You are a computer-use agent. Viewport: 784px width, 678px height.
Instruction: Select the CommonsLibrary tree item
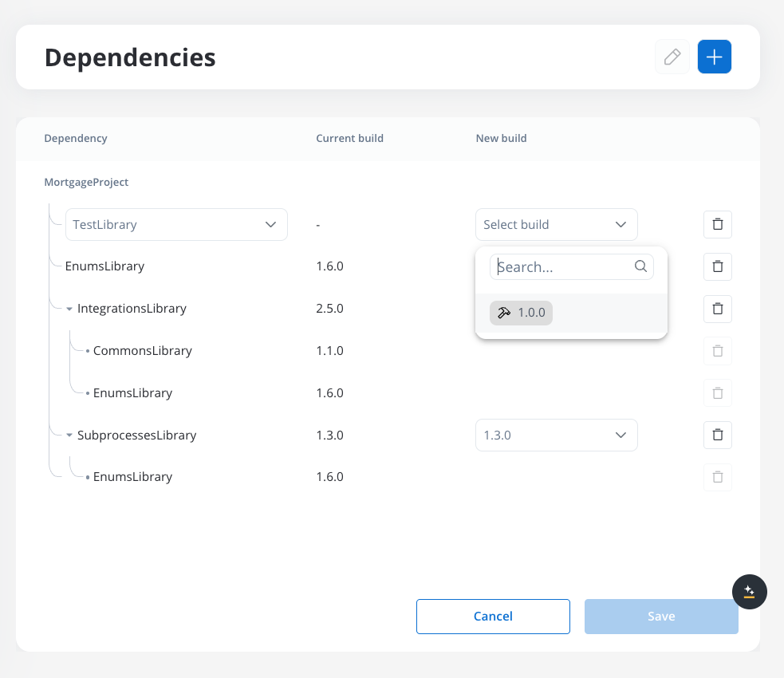point(143,351)
